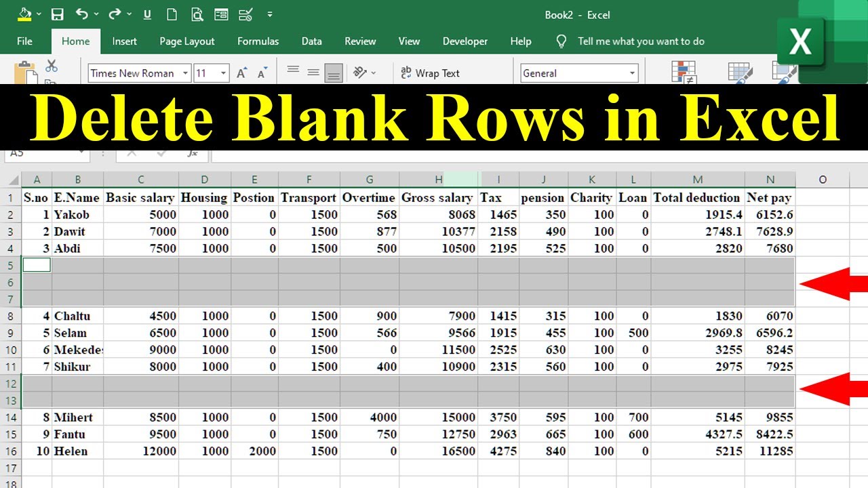Open the Help tab
The height and width of the screenshot is (488, 868).
click(521, 41)
